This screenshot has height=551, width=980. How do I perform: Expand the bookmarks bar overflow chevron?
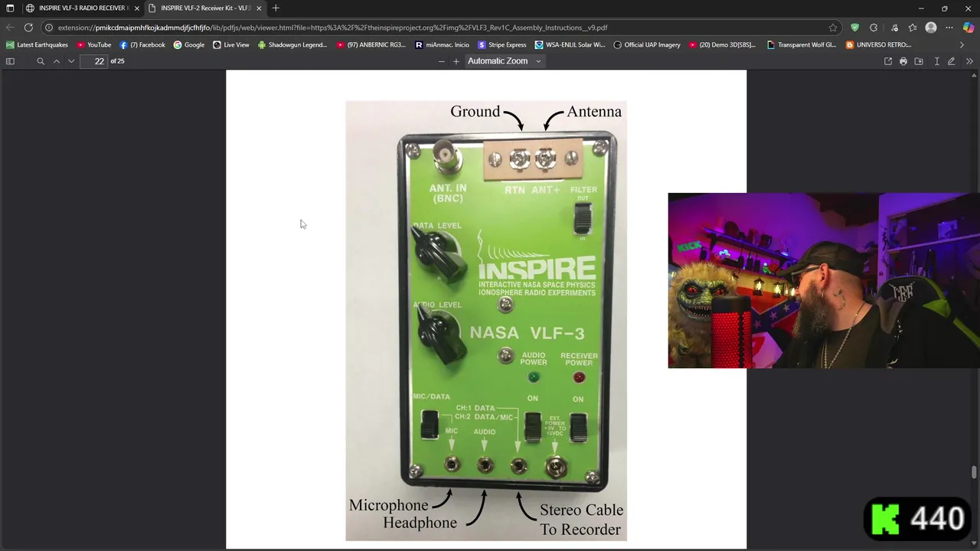click(x=962, y=45)
